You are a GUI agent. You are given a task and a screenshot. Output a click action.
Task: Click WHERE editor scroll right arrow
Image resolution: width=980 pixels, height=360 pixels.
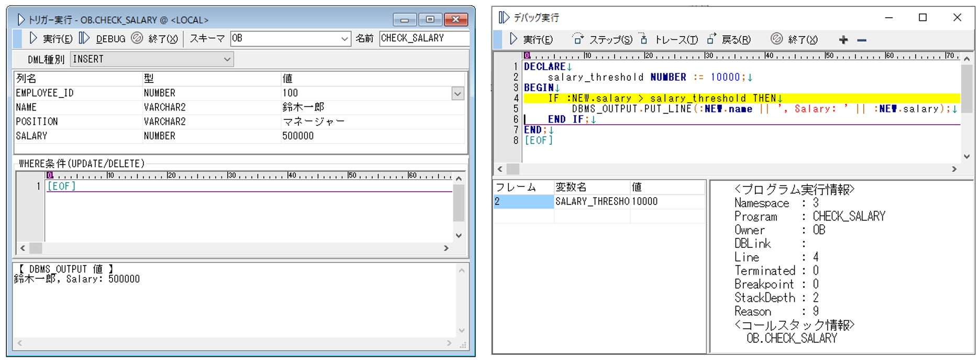click(x=446, y=248)
